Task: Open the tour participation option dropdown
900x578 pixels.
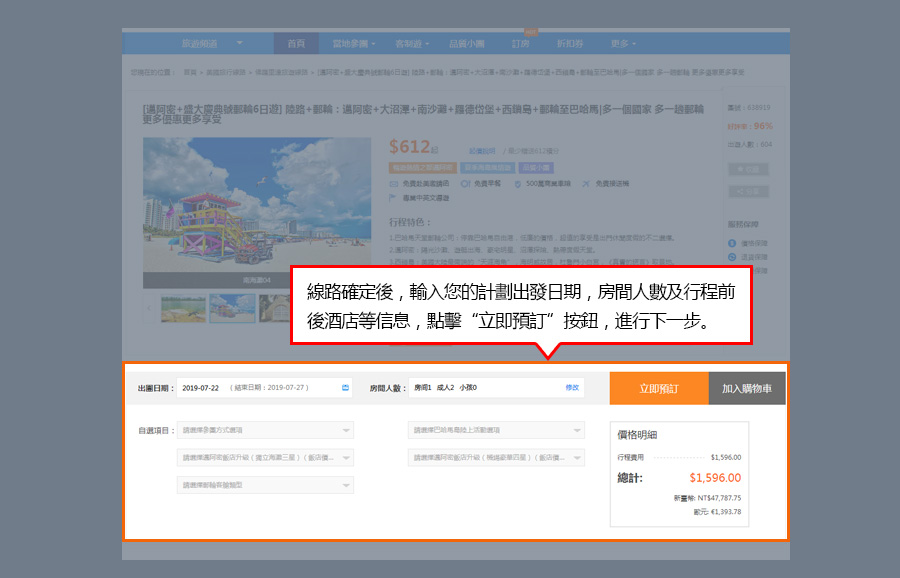Action: [x=265, y=430]
